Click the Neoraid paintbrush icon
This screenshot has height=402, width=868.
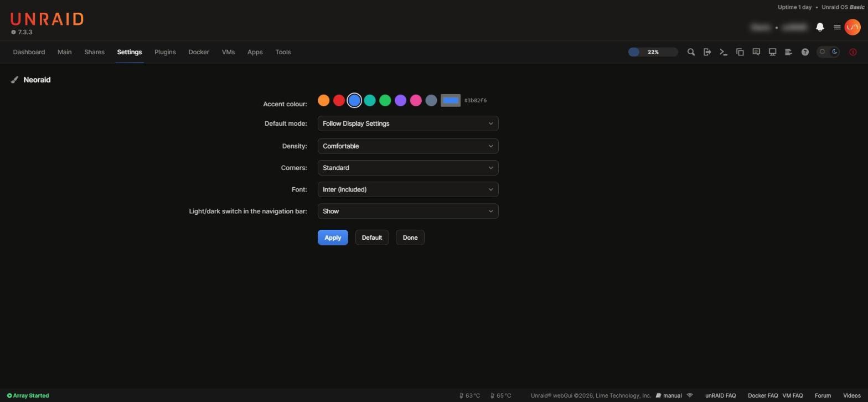pyautogui.click(x=14, y=80)
